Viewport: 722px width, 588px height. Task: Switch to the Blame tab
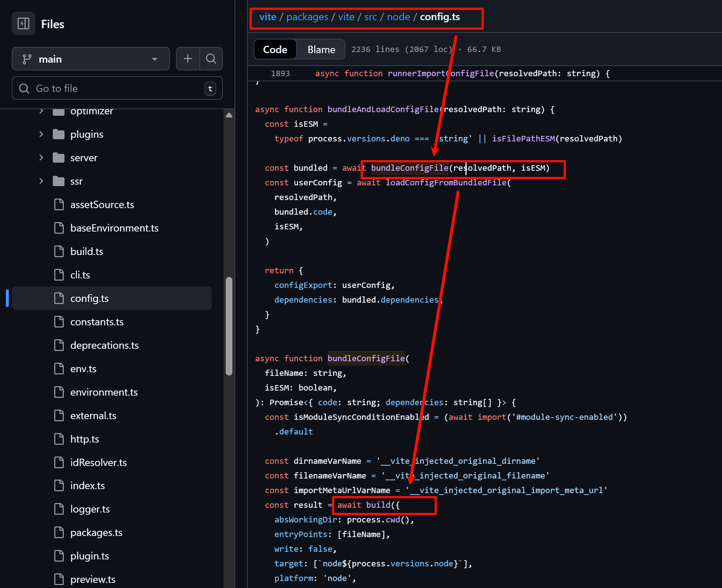click(321, 49)
